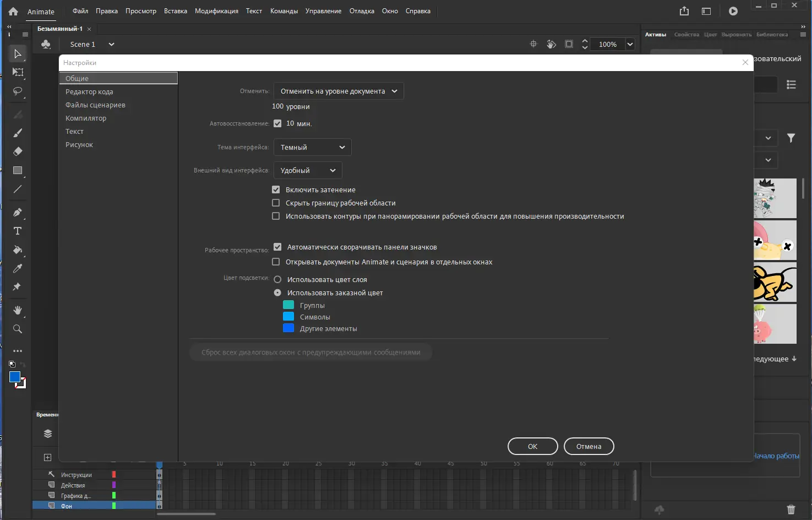Select the Free Transform tool
This screenshot has height=520, width=812.
pyautogui.click(x=18, y=72)
